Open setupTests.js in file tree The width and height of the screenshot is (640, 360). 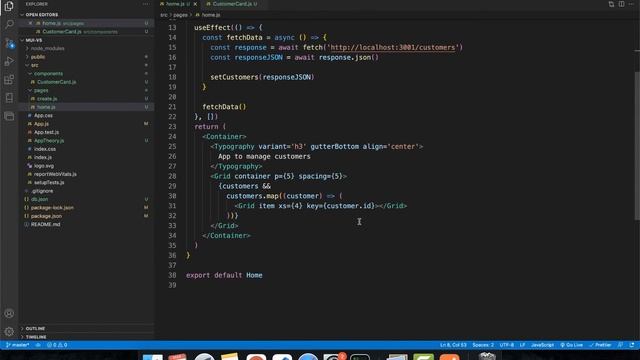click(86, 182)
